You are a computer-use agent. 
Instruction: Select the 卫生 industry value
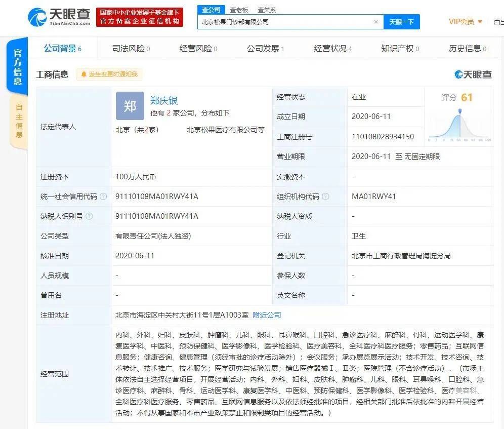point(359,236)
